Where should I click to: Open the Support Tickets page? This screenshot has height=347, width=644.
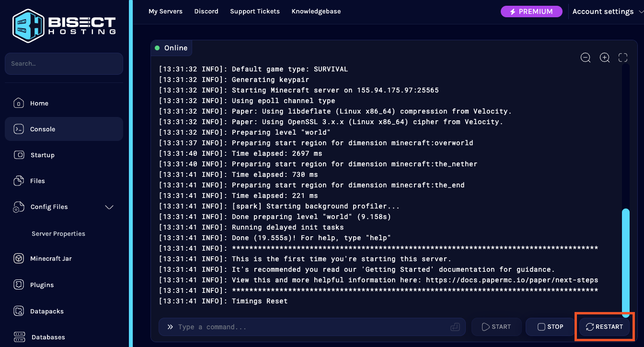[x=255, y=11]
